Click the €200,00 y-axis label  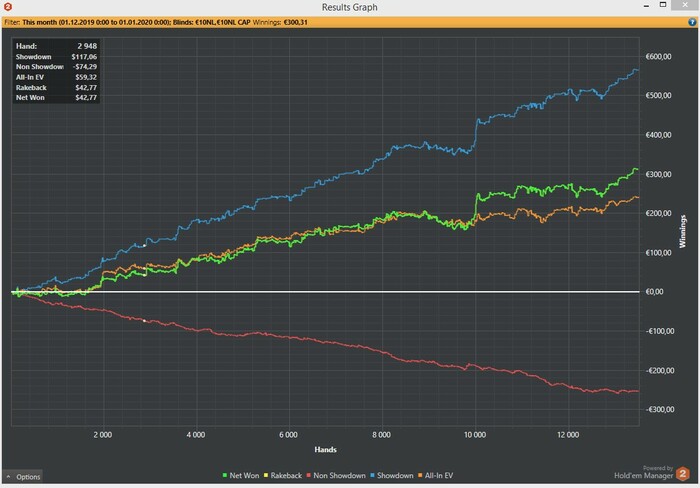pos(658,213)
